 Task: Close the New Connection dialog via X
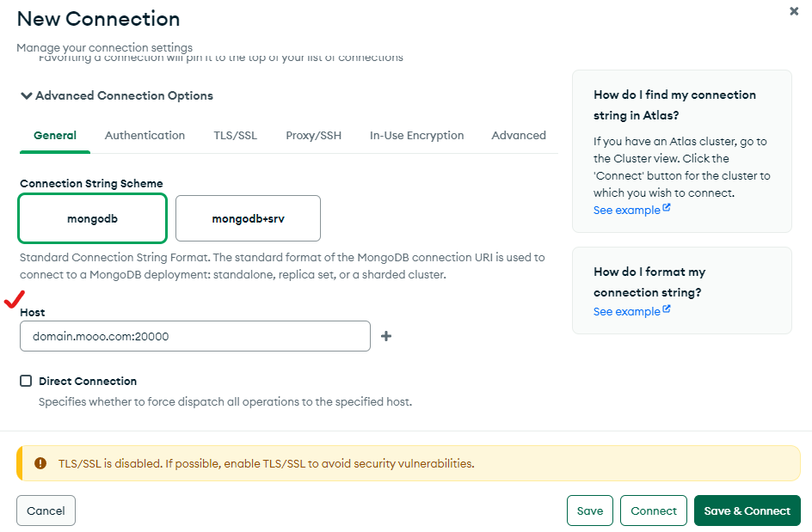click(794, 11)
